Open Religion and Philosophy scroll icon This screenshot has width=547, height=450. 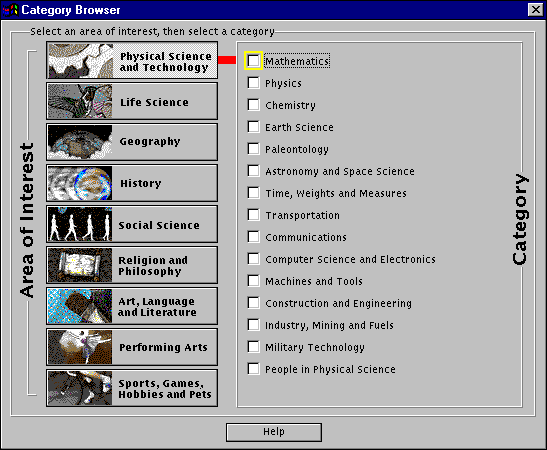point(80,265)
